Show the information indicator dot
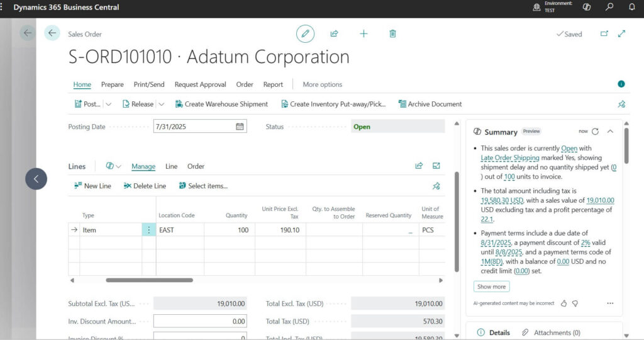Screen dimensions: 644x340 (621, 84)
